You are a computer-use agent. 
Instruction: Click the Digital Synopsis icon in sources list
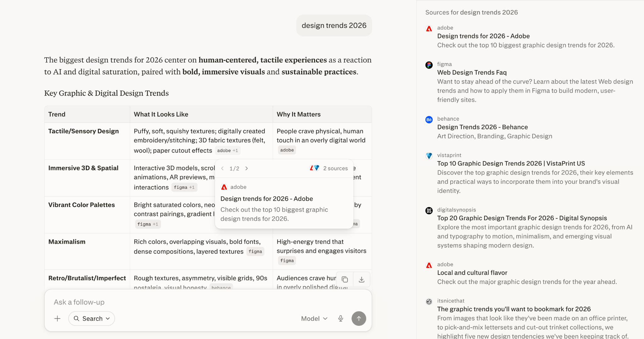429,211
